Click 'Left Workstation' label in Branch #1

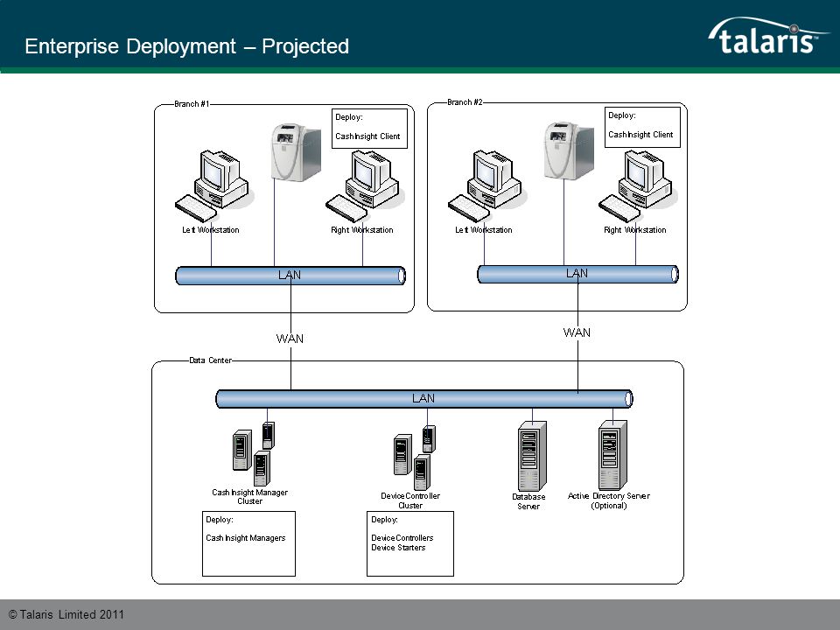(211, 230)
